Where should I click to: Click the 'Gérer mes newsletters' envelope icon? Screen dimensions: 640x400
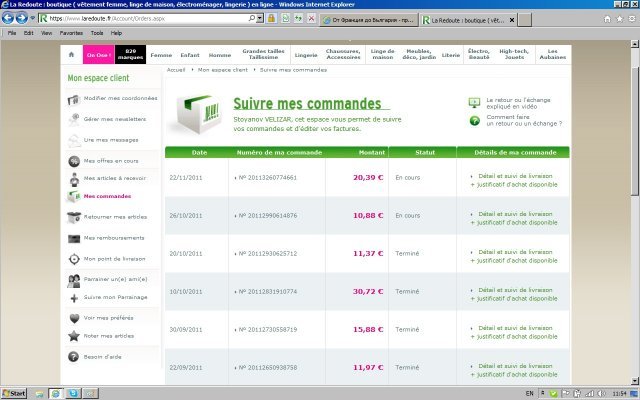[74, 119]
